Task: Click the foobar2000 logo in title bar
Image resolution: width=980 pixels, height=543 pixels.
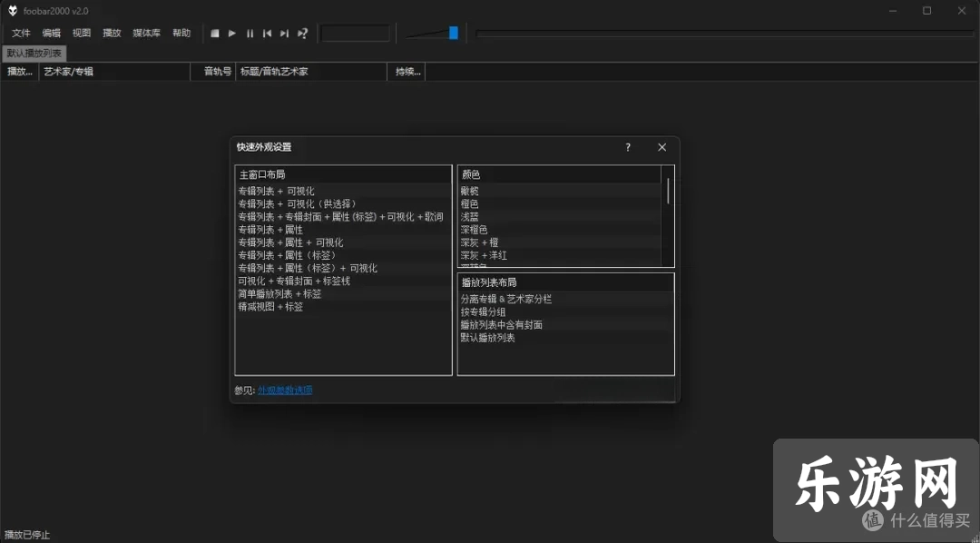Action: [13, 11]
